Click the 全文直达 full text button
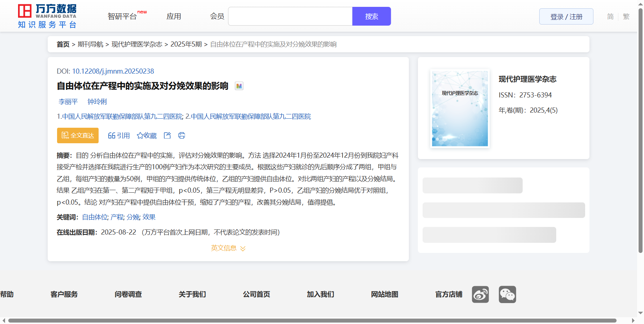 (x=78, y=135)
